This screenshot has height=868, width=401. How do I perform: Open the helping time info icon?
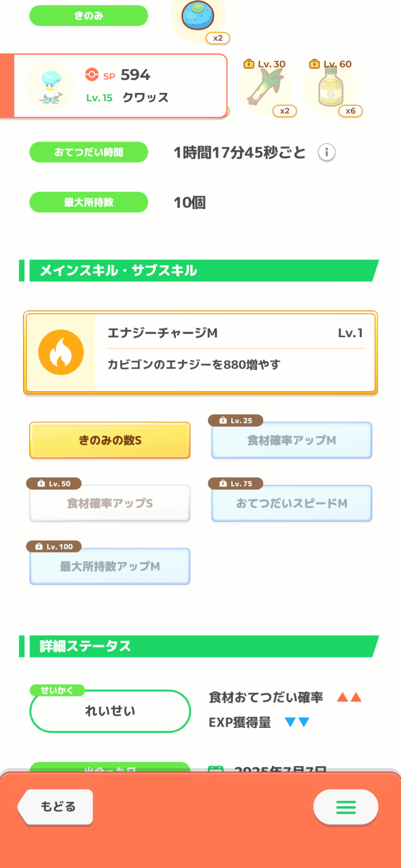tap(326, 152)
